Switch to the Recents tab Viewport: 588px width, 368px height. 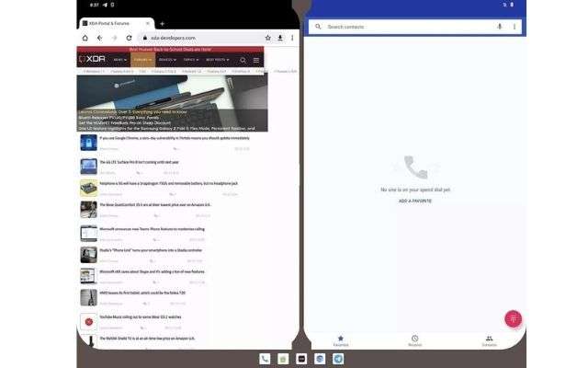[x=414, y=341]
